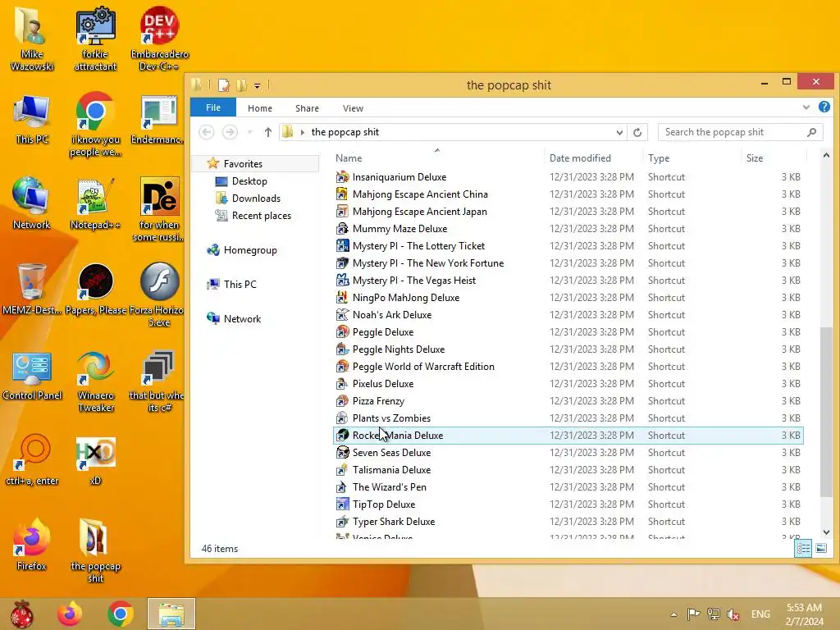
Task: Select the NingPo MahJong Deluxe icon
Action: pyautogui.click(x=342, y=297)
